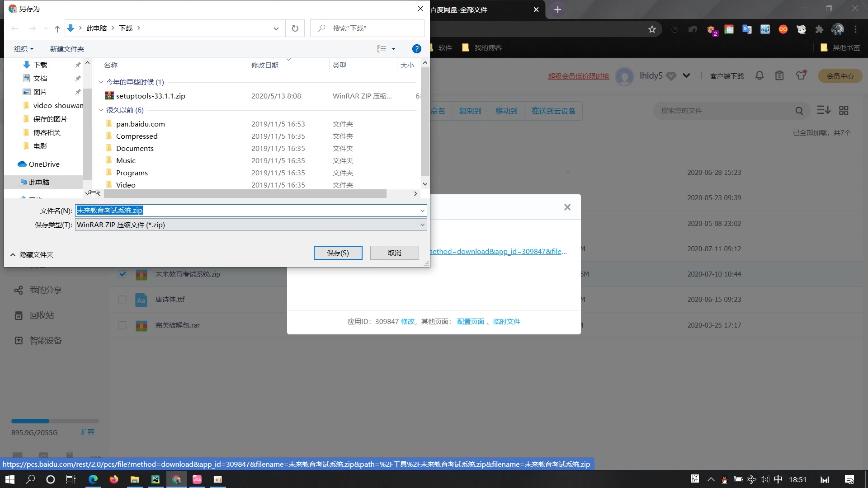Viewport: 868px width, 488px height.
Task: Click the horizontal scrollbar of file list
Action: pyautogui.click(x=245, y=193)
